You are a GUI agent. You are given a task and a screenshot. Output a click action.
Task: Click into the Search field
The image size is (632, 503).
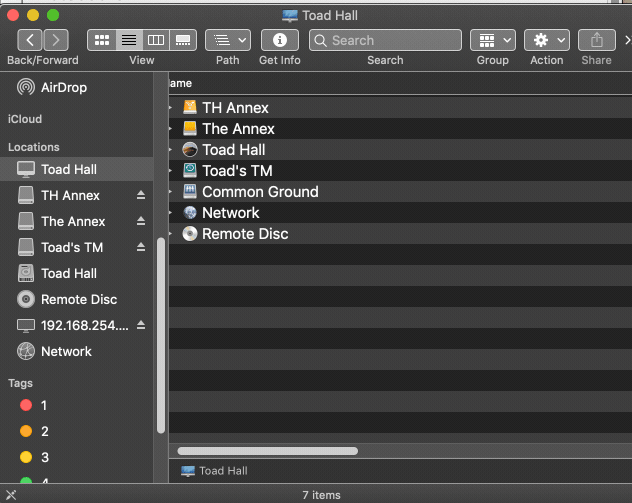(x=385, y=40)
